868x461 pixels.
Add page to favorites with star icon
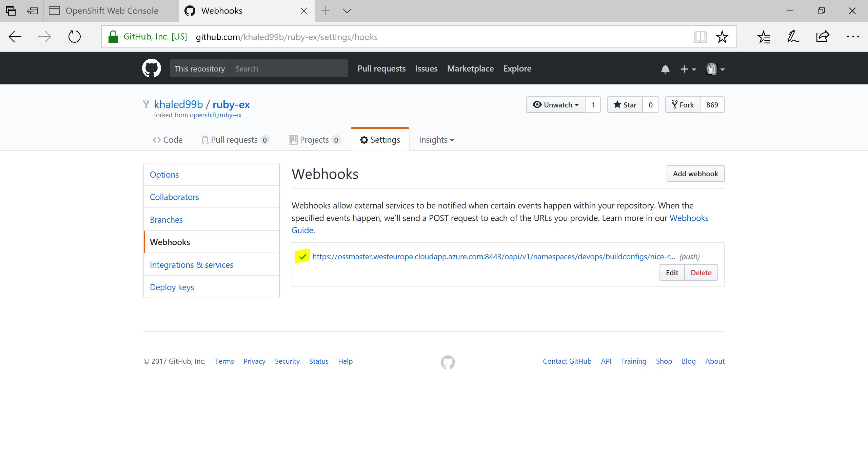pos(722,37)
